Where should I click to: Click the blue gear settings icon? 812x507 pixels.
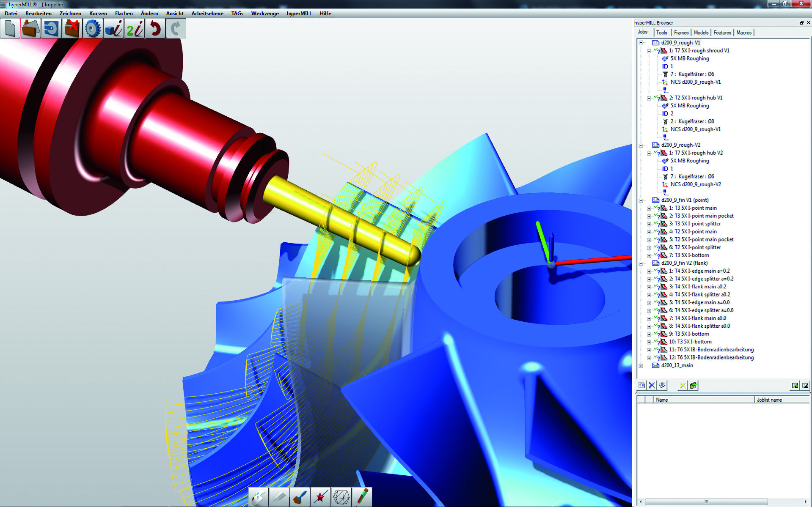point(93,29)
